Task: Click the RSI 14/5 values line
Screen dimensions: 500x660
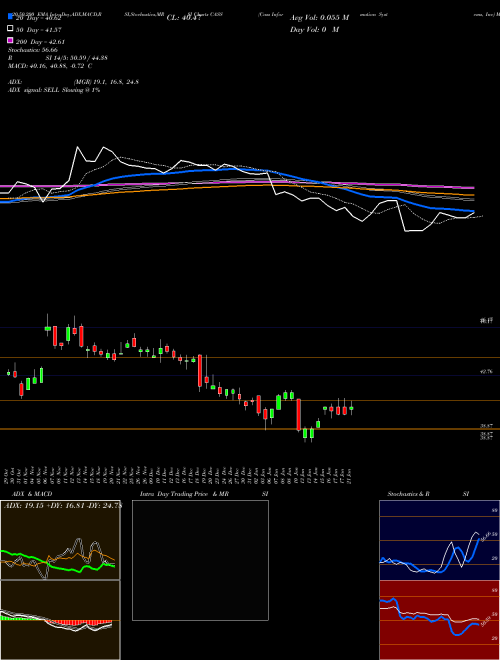Action: coord(57,58)
